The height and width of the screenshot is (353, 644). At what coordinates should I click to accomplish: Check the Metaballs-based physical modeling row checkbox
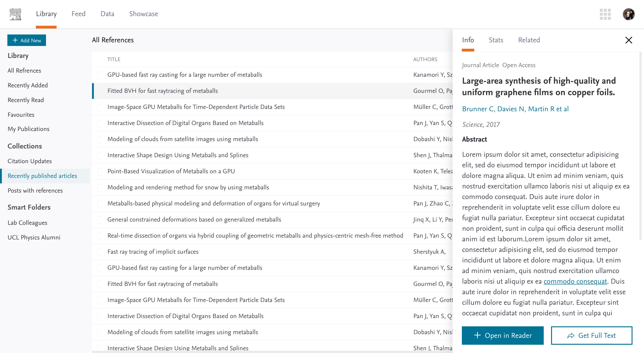tap(100, 204)
